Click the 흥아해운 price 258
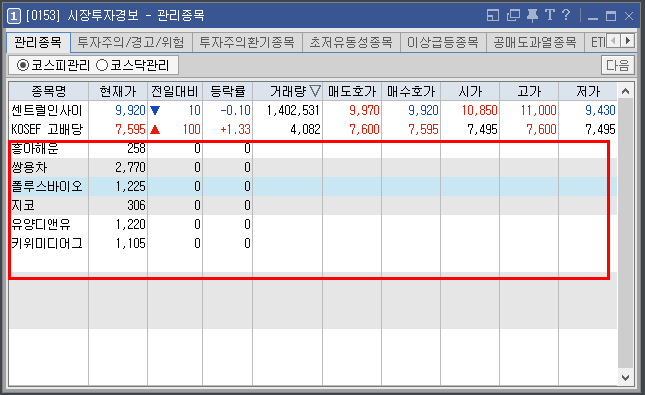 (136, 149)
